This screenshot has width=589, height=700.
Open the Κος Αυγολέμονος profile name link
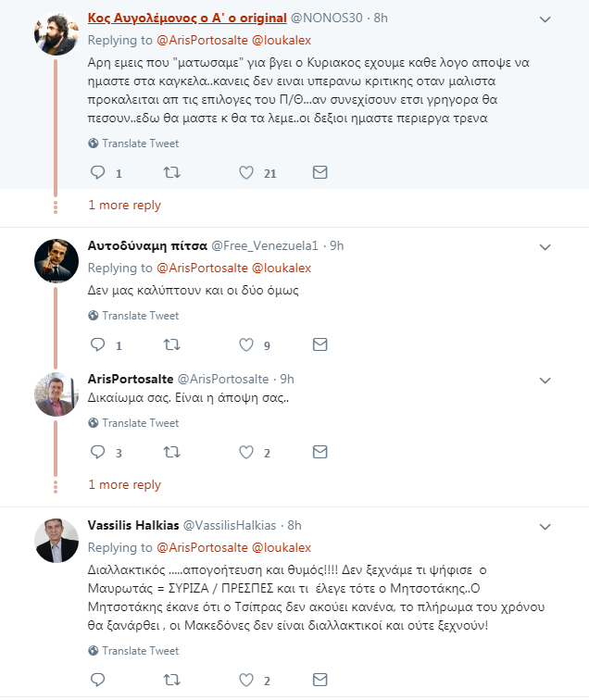click(187, 18)
